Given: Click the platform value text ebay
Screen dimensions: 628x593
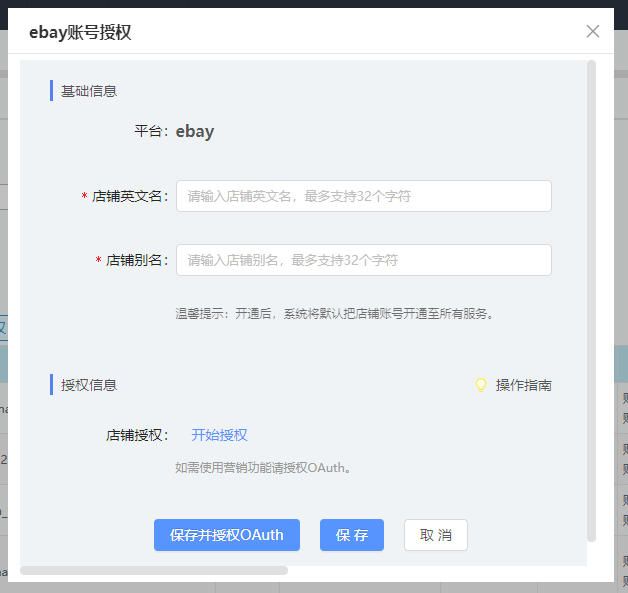Looking at the screenshot, I should [x=195, y=131].
